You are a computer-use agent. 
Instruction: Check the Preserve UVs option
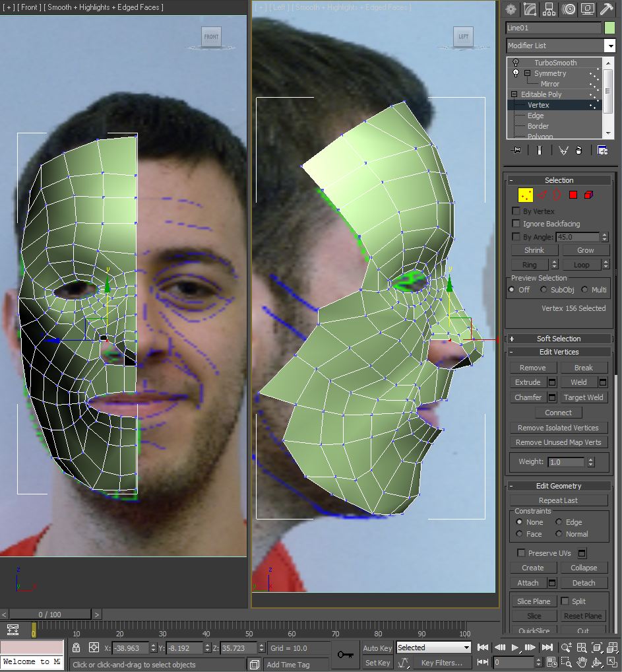[520, 553]
